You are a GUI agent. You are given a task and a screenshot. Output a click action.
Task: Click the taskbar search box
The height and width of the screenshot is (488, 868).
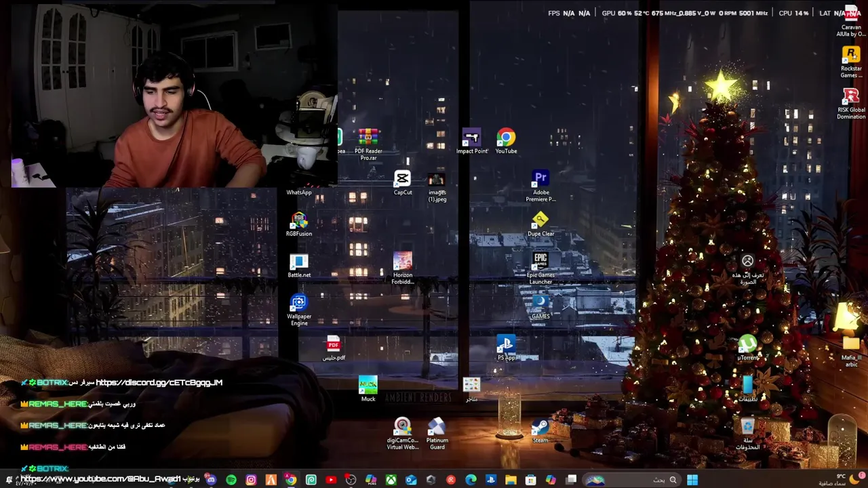632,480
